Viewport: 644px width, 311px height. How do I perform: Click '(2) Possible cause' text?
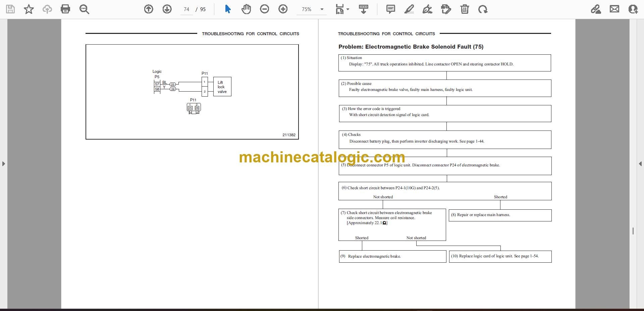pos(356,84)
